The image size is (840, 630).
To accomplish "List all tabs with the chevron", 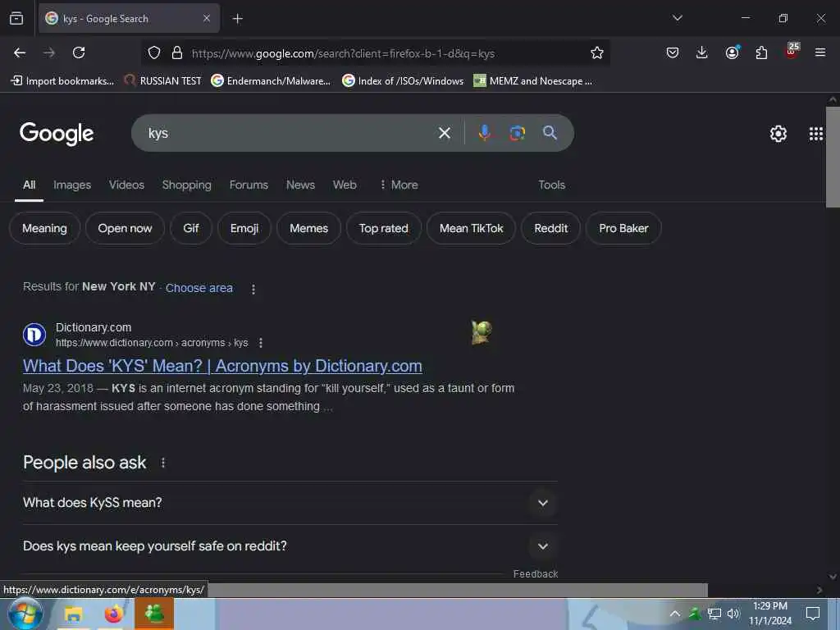I will point(677,18).
